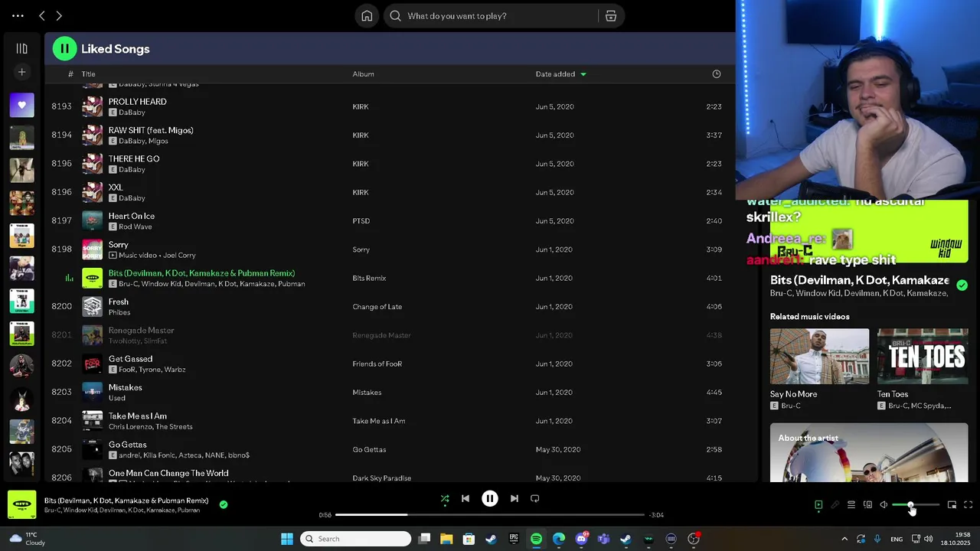Open File Explorer from taskbar

pos(446,539)
